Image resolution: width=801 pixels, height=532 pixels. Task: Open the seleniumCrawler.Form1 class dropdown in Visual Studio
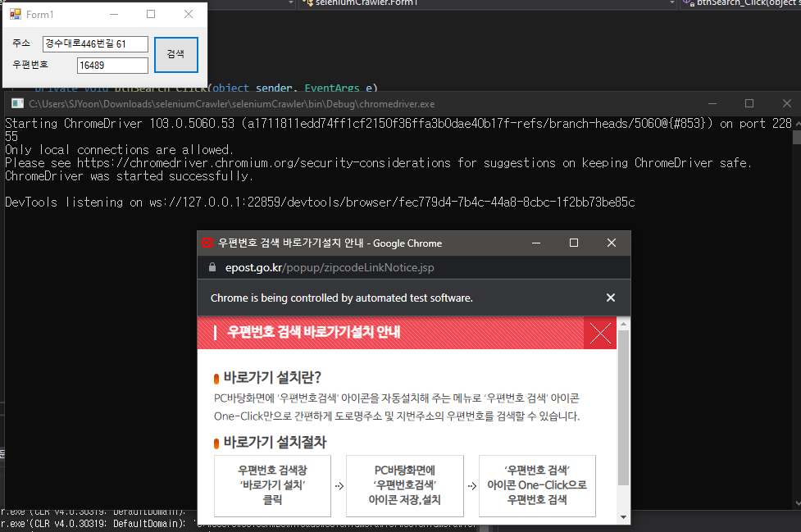click(672, 3)
